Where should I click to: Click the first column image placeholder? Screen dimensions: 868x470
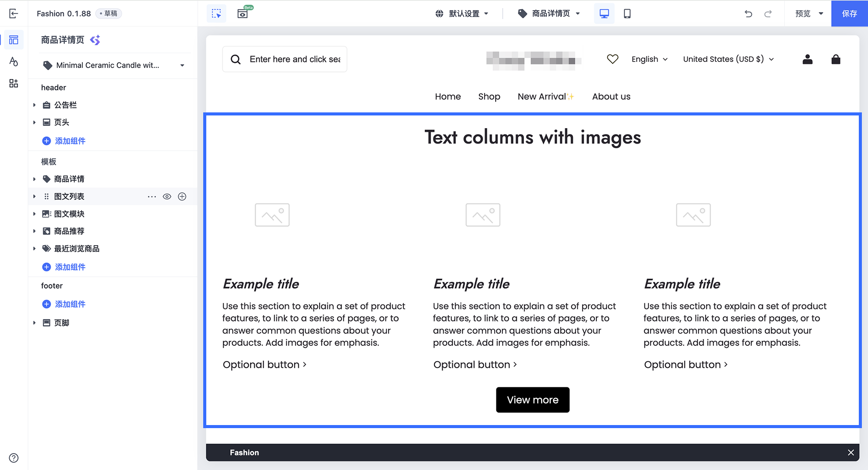click(x=272, y=215)
